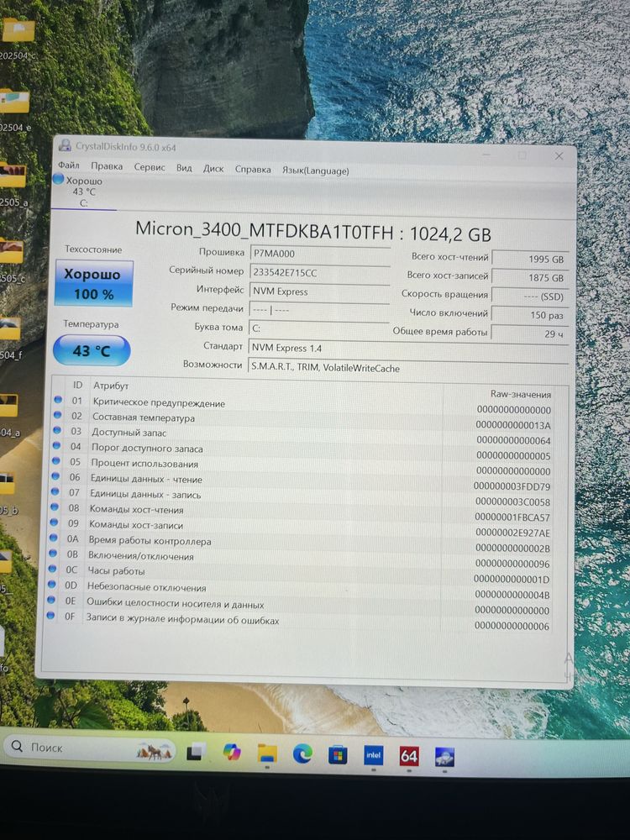Open Task View from the taskbar
The height and width of the screenshot is (840, 630).
coord(196,752)
